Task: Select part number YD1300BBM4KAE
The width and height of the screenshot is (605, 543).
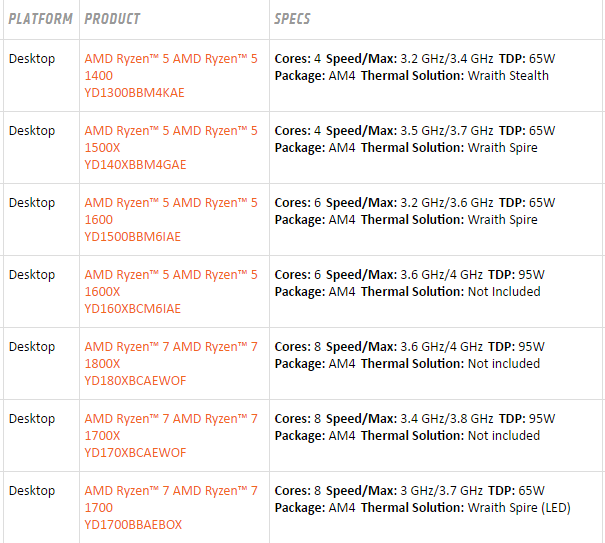Action: [135, 93]
